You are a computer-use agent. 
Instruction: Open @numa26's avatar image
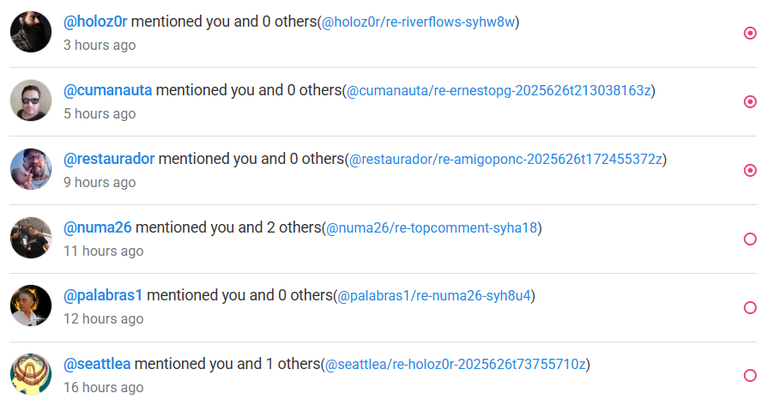[x=31, y=238]
